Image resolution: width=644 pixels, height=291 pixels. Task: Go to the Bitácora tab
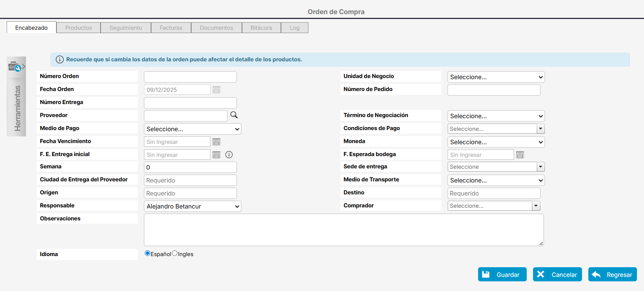pyautogui.click(x=261, y=28)
